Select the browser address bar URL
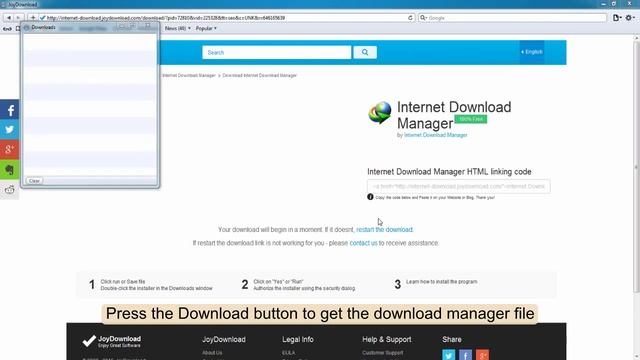 click(x=166, y=18)
